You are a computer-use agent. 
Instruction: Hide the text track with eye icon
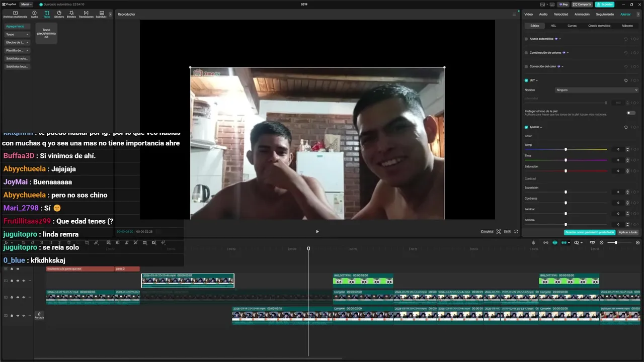pyautogui.click(x=18, y=269)
